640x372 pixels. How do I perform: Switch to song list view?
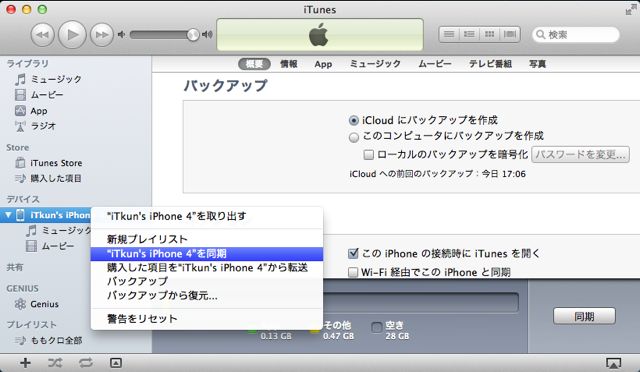pos(449,34)
